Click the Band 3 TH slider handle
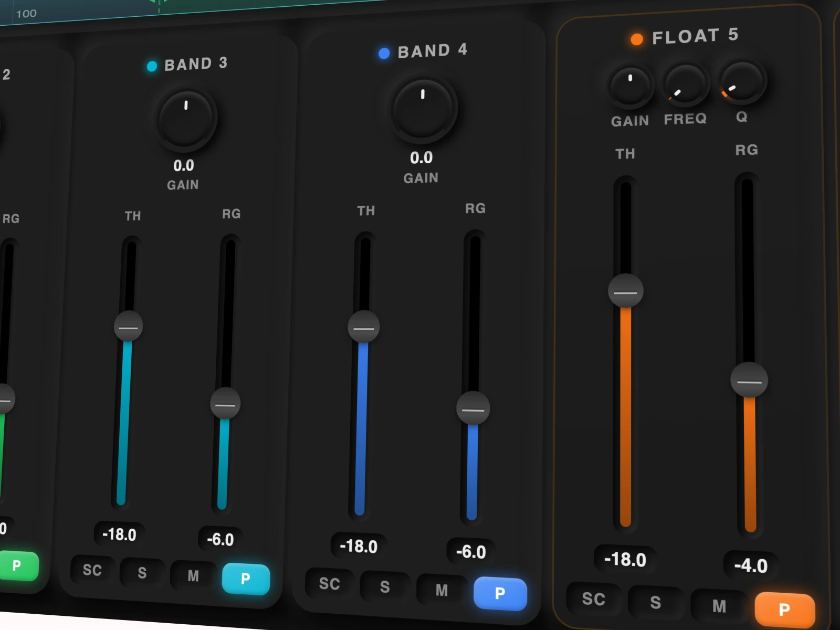 click(x=128, y=326)
